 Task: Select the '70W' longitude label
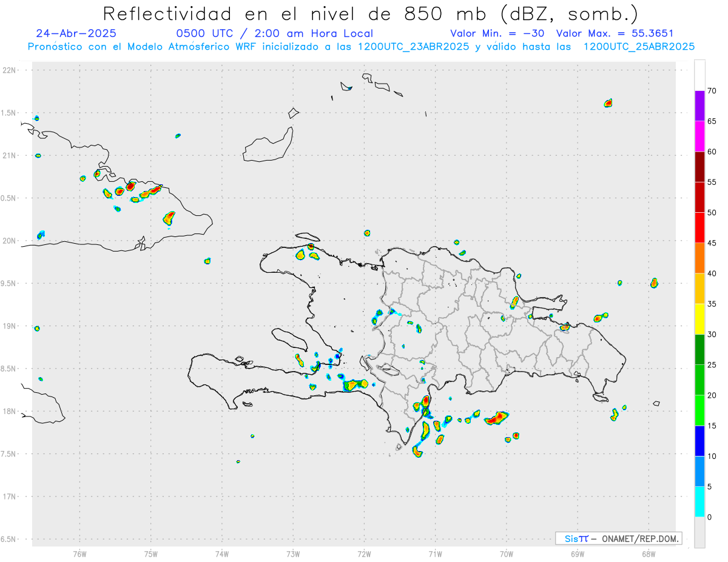coord(507,554)
